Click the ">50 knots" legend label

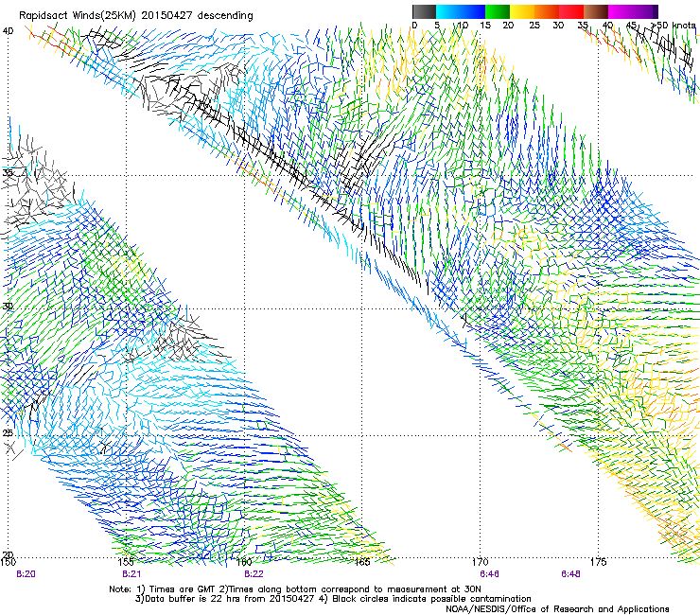673,25
